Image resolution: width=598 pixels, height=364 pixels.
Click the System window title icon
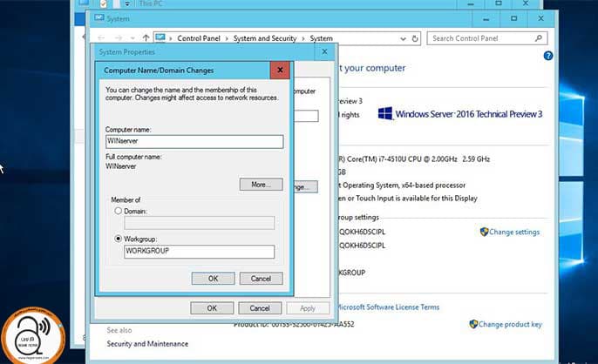(x=99, y=18)
